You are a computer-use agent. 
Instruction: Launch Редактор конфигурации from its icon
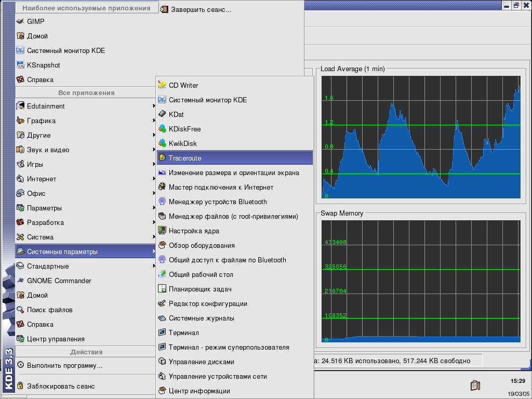pos(162,303)
